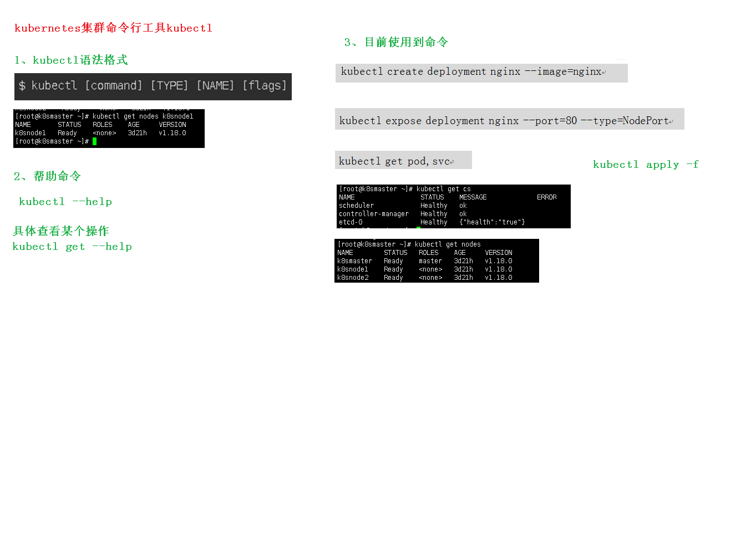Select the "具体查看某个操作" text
The height and width of the screenshot is (537, 756).
(x=61, y=231)
